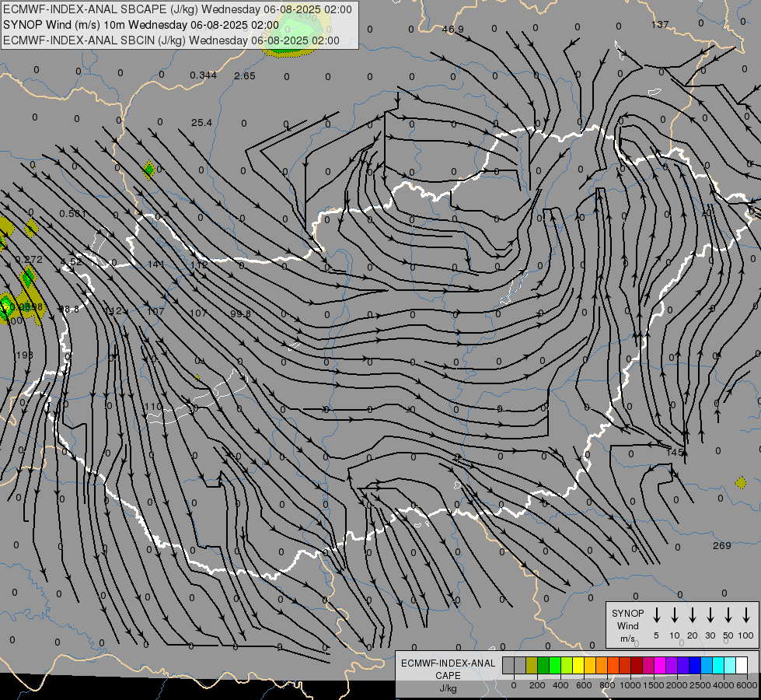Image resolution: width=761 pixels, height=700 pixels.
Task: Click the 0.581 value on the map
Action: coord(73,213)
